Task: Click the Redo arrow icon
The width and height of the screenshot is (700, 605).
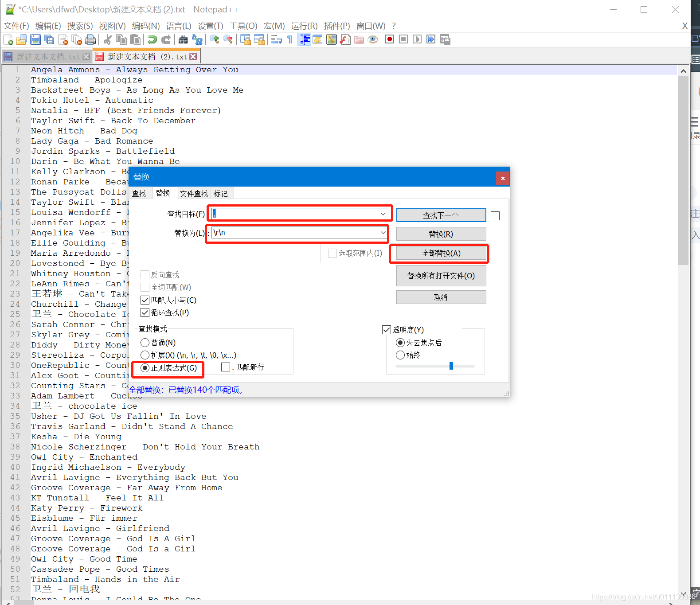Action: pos(166,39)
